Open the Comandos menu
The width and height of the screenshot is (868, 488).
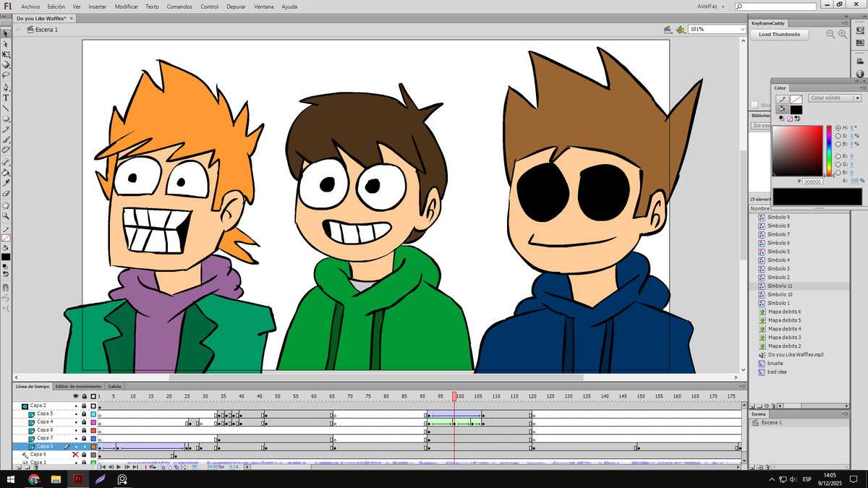pyautogui.click(x=179, y=6)
